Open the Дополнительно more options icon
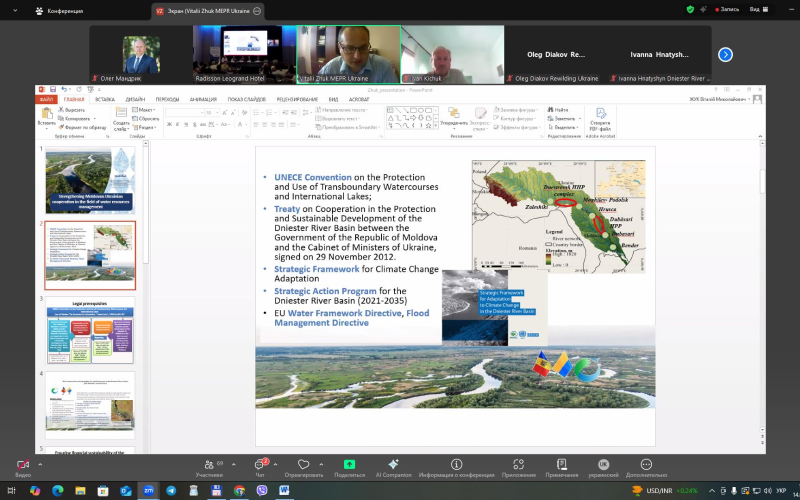The width and height of the screenshot is (800, 500). tap(646, 465)
